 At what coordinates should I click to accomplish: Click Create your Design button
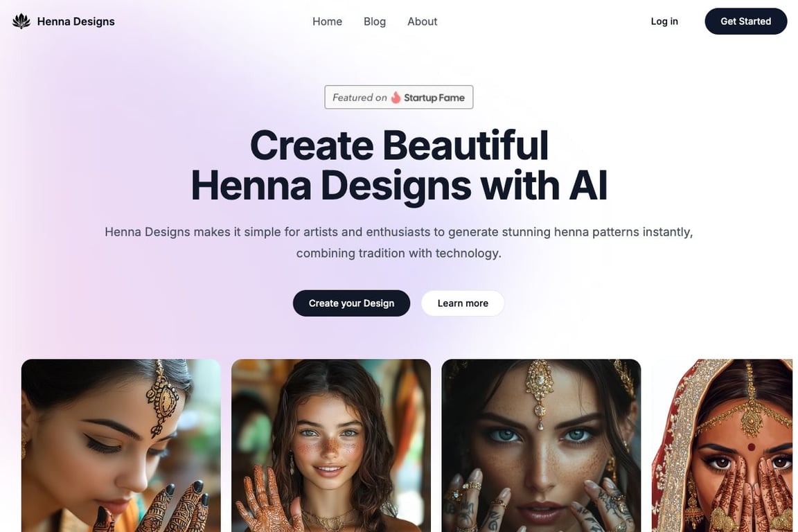coord(351,303)
